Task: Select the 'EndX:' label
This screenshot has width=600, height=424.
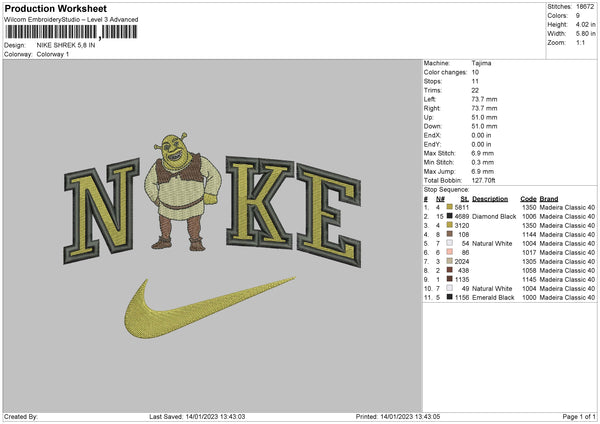Action: [x=432, y=135]
